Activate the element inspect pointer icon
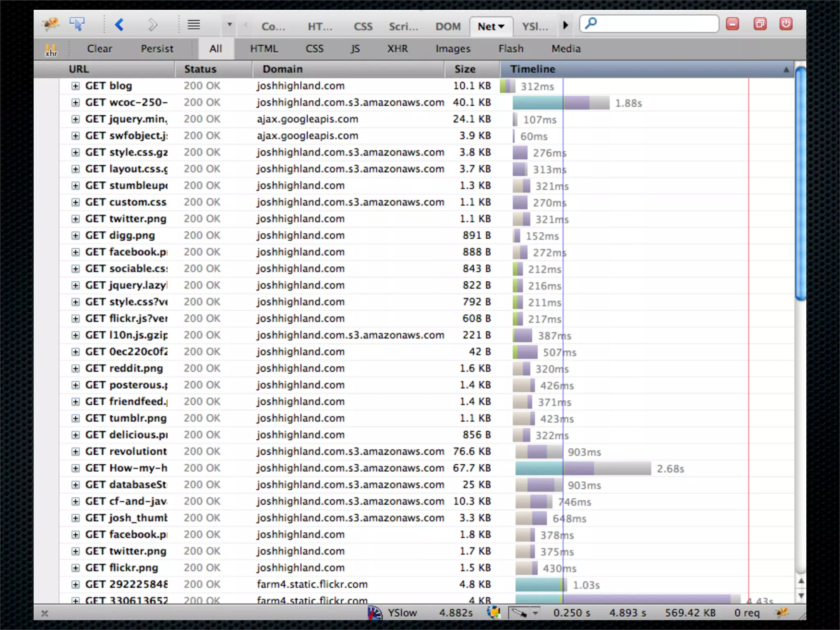840x630 pixels. click(x=77, y=24)
